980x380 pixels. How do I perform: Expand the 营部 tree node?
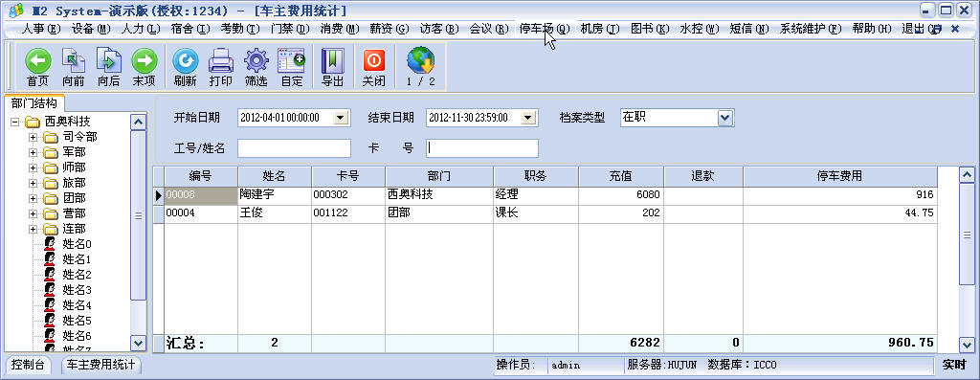click(x=33, y=213)
